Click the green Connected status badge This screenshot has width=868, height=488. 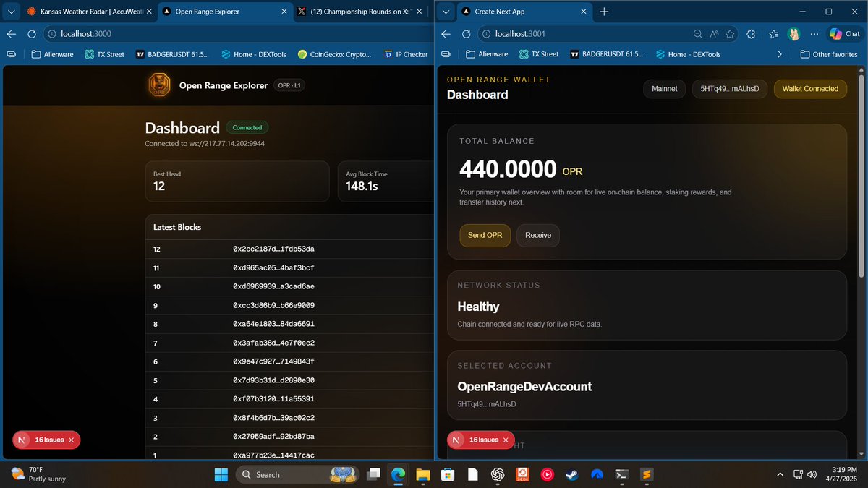click(247, 127)
